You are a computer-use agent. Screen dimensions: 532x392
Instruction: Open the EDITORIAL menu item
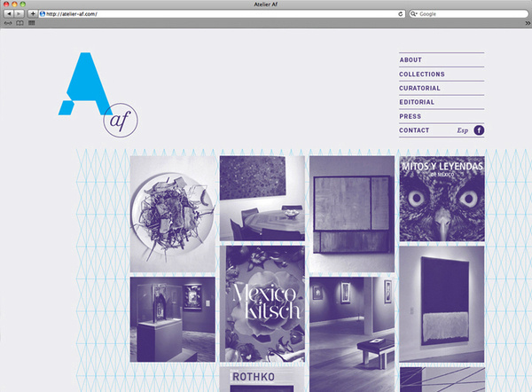(x=417, y=102)
